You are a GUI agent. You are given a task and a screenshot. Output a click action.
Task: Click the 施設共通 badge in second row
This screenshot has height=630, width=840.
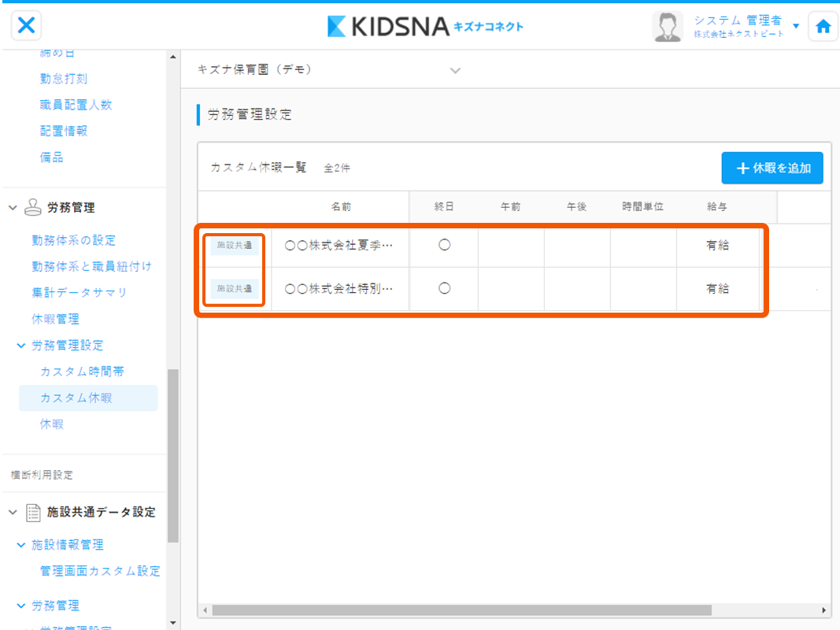(235, 289)
